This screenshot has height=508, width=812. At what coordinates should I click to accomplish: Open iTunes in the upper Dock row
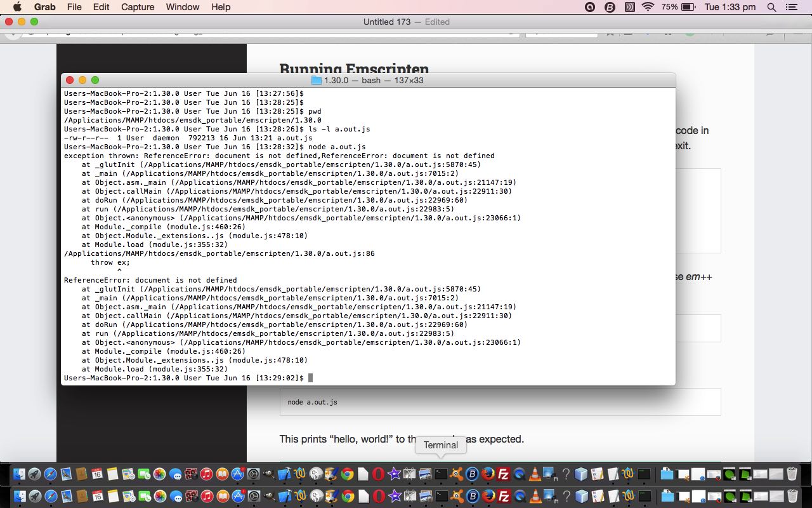[206, 474]
